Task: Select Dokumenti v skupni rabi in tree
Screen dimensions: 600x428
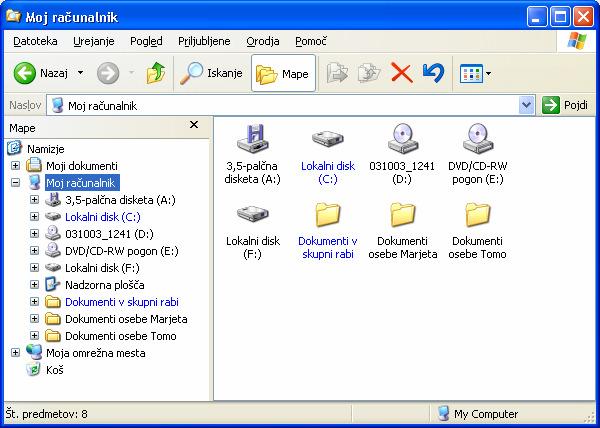Action: coord(122,302)
